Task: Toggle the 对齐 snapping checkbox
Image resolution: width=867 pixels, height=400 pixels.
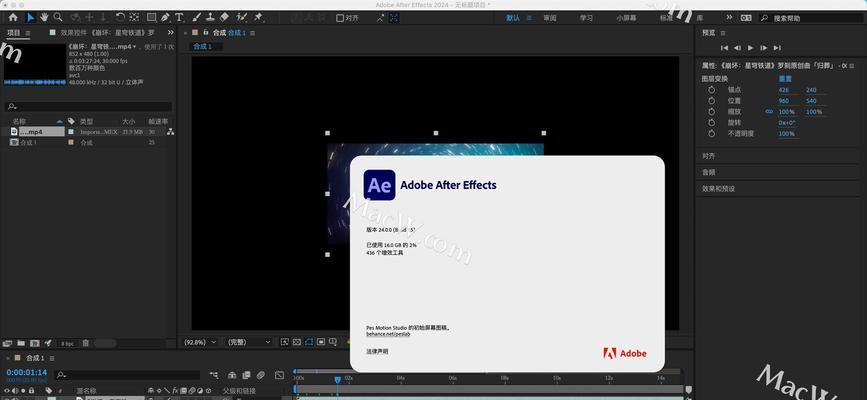Action: [x=340, y=18]
